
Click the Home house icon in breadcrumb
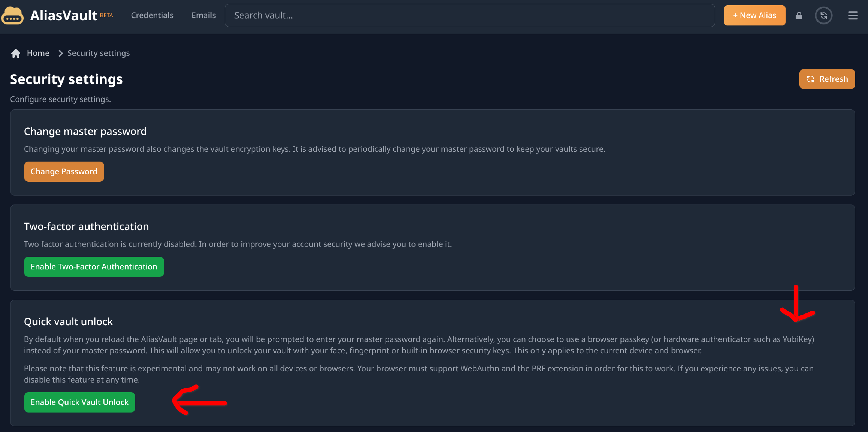click(15, 53)
